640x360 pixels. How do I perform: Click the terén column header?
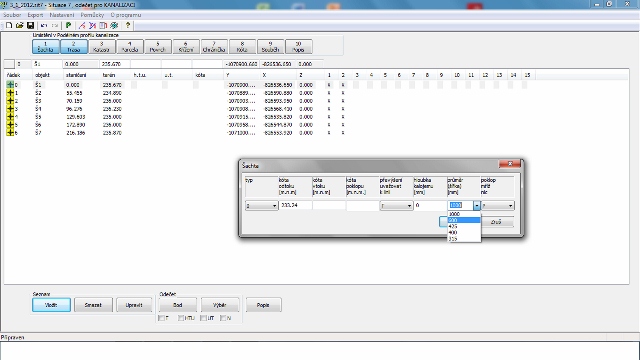[115, 75]
